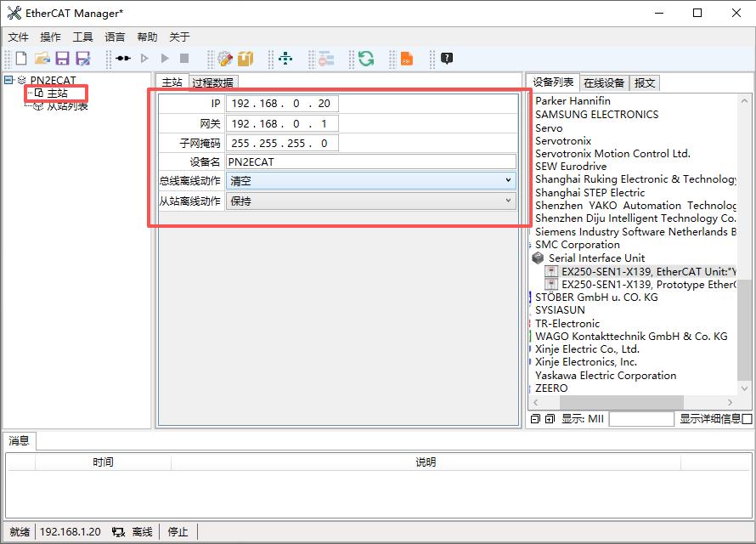The width and height of the screenshot is (756, 544).
Task: Select 从站列表 in the project tree
Action: (67, 106)
